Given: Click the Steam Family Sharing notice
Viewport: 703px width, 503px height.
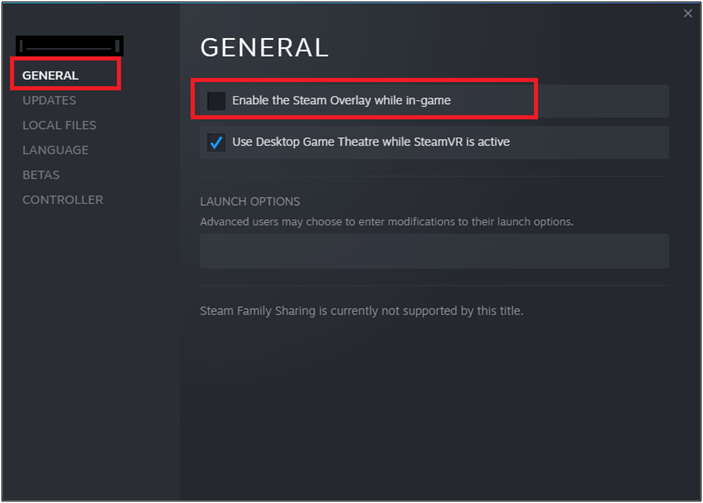Looking at the screenshot, I should point(361,311).
